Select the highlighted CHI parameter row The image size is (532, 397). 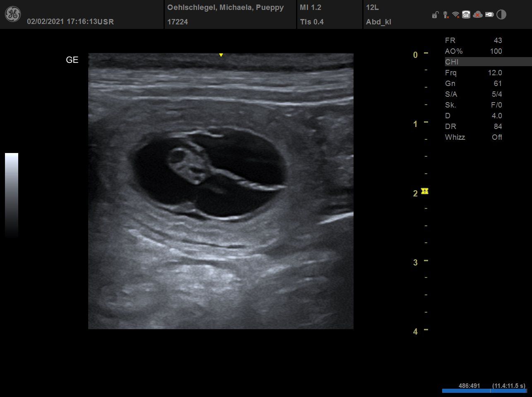tap(488, 62)
